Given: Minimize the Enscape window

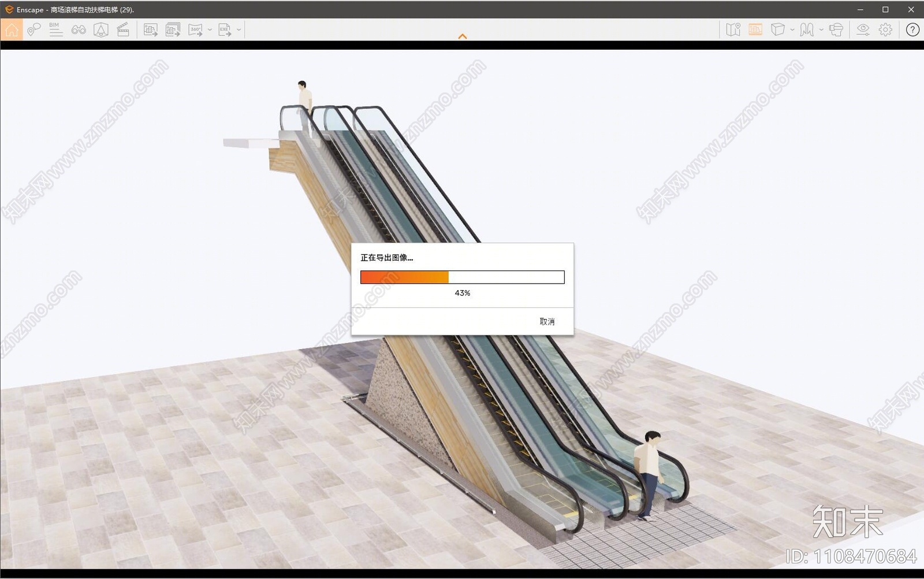Looking at the screenshot, I should pos(860,9).
